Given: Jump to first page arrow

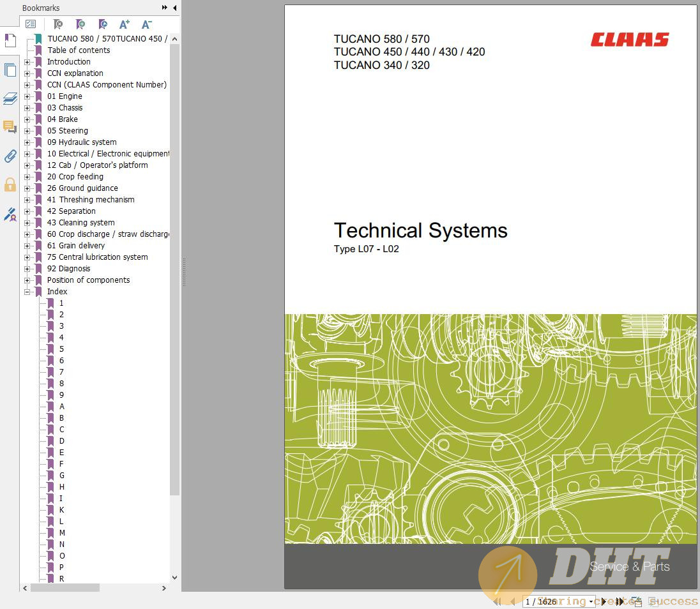Looking at the screenshot, I should [497, 601].
